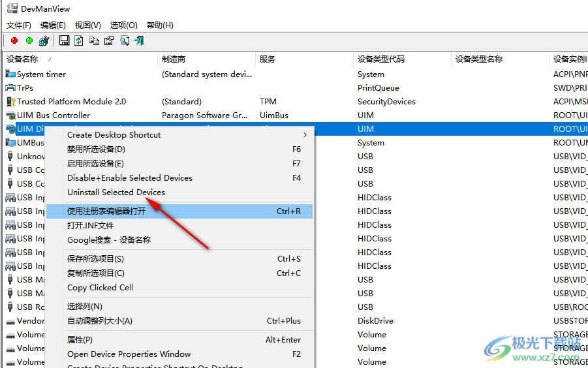Click the Refresh toolbar icon with green arrows

tap(79, 40)
